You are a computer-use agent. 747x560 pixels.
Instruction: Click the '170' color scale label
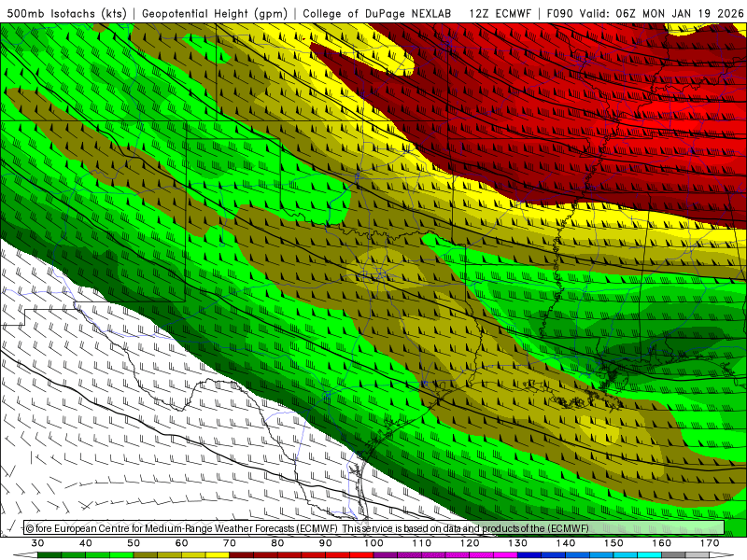710,543
